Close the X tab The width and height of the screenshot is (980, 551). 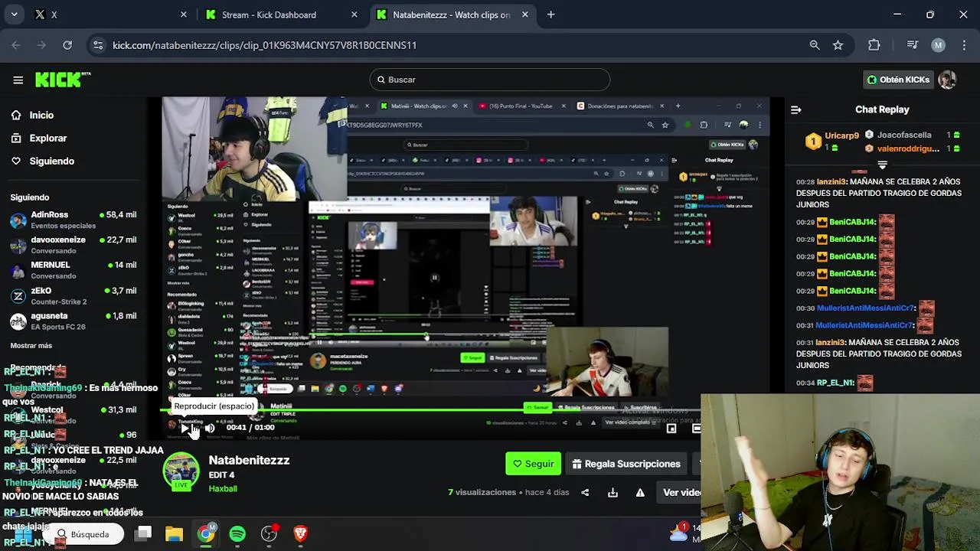(183, 15)
